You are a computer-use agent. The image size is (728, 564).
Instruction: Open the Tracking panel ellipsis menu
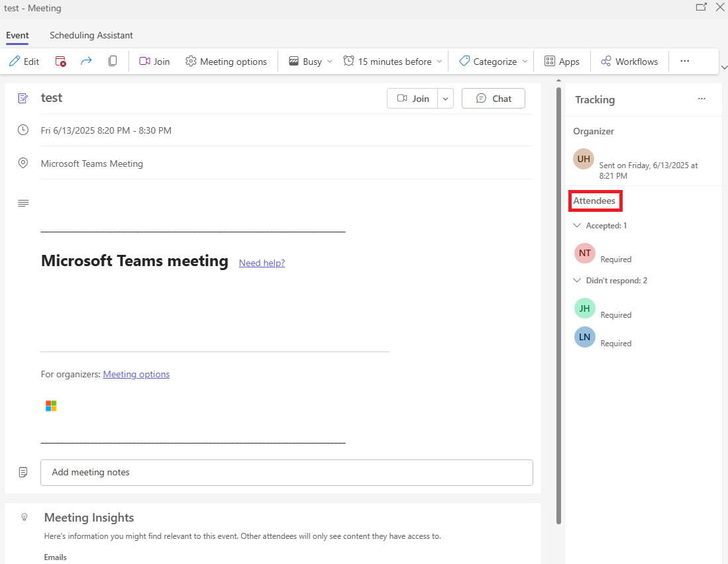point(702,98)
